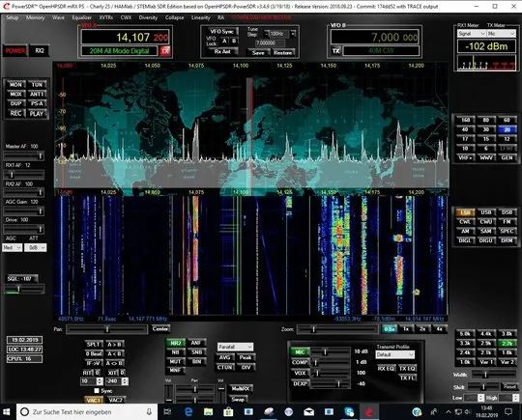Toggle the NR2 noise reduction button

point(175,343)
